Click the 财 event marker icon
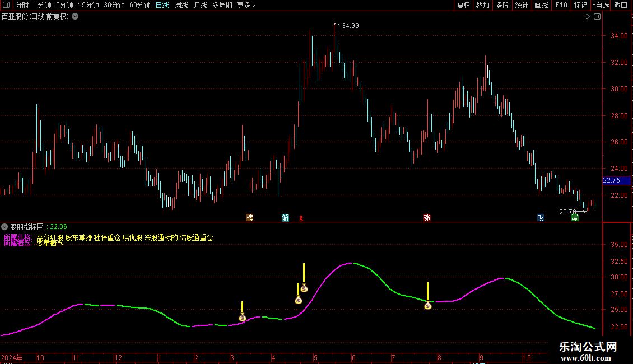 click(x=541, y=218)
